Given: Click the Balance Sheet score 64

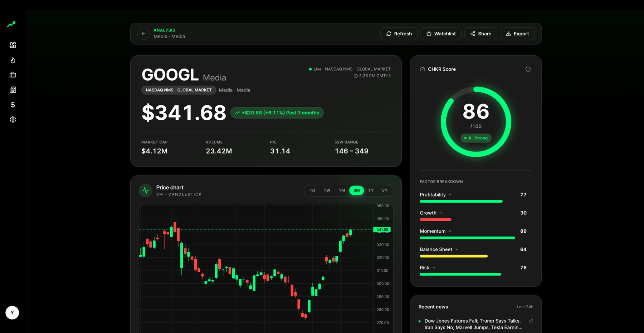Looking at the screenshot, I should coord(523,249).
